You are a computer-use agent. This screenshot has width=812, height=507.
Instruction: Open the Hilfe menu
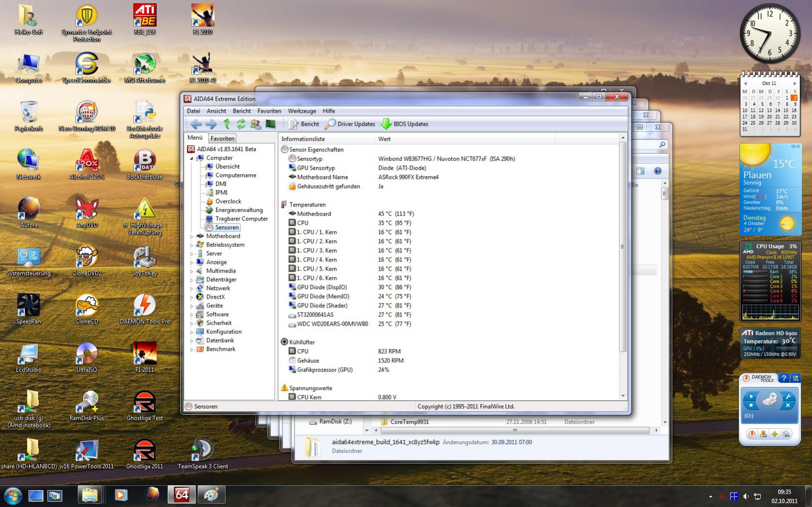[x=329, y=111]
